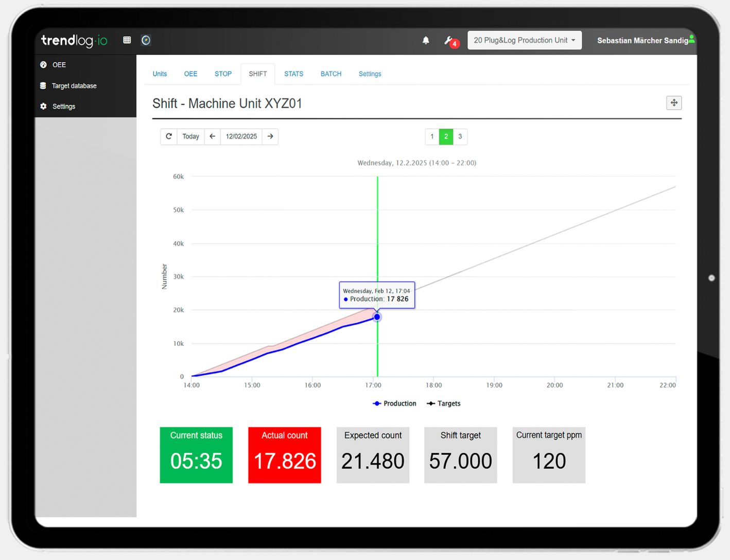730x560 pixels.
Task: Select shift 2 button
Action: pos(446,136)
